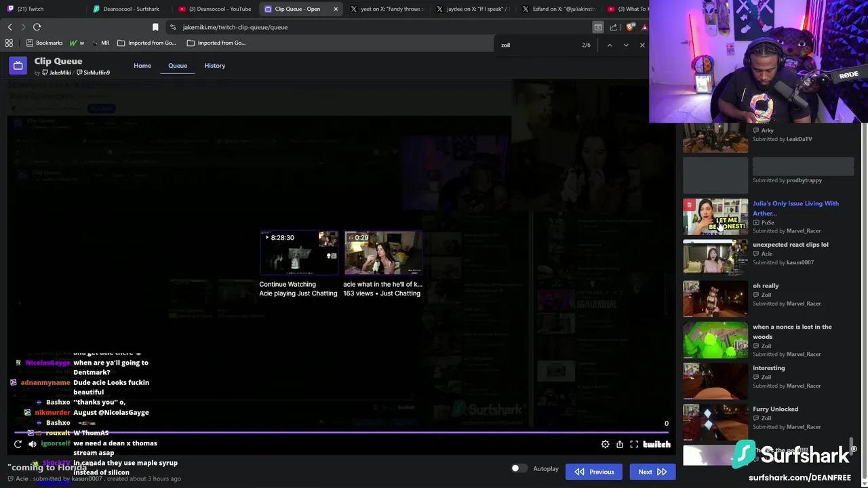Remove the Julia clip with the red trash icon
Image resolution: width=868 pixels, height=488 pixels.
689,205
